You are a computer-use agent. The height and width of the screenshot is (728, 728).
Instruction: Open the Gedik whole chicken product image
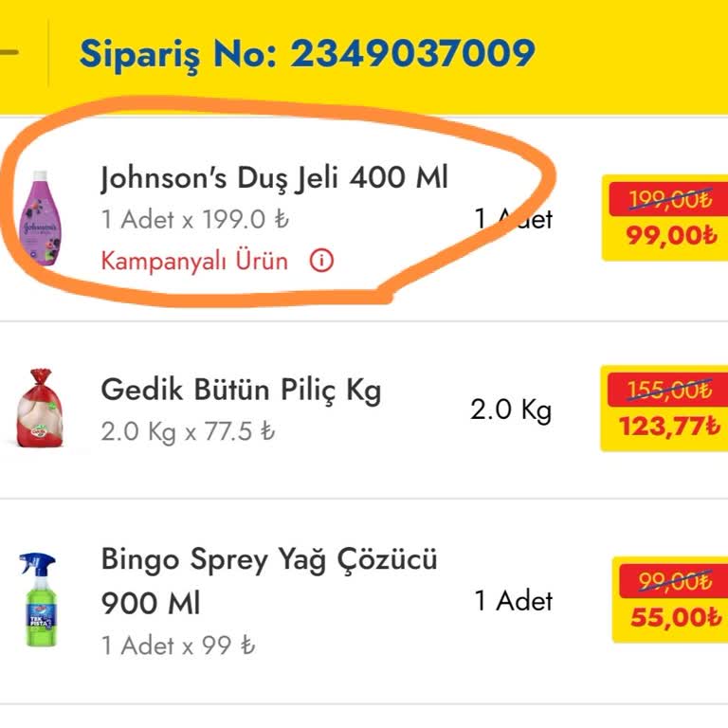(x=42, y=408)
